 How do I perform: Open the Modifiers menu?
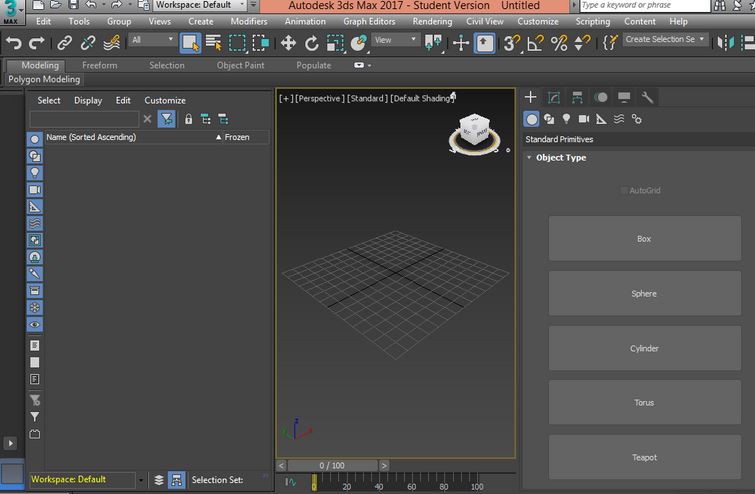pos(248,22)
